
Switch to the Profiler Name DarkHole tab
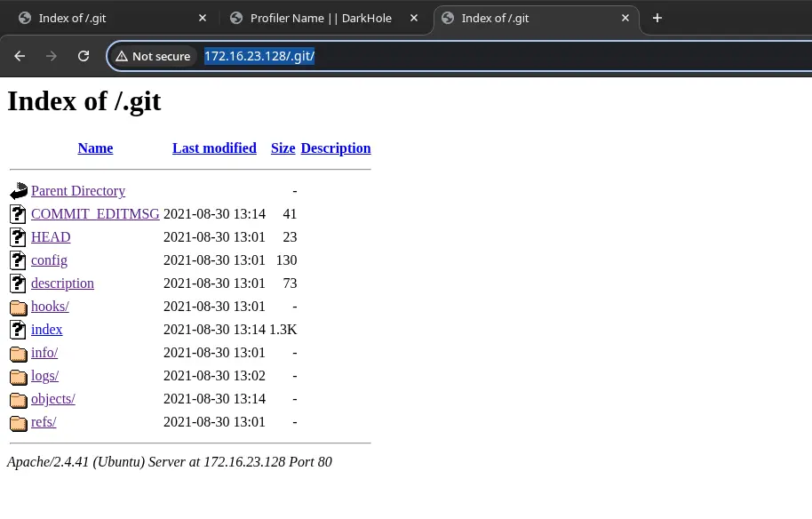pos(320,18)
